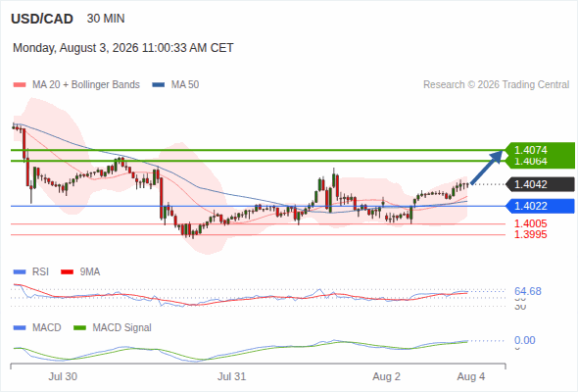Click the USD/CAD chart title
578x392 pixels.
42,19
